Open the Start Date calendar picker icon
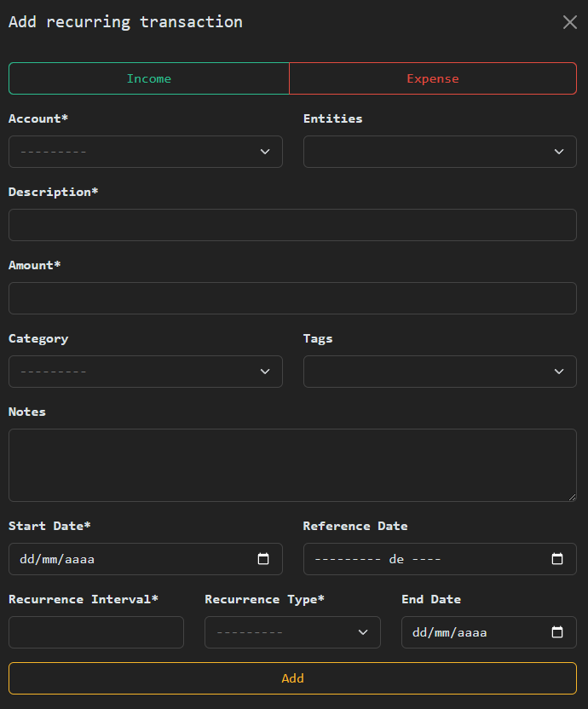 [263, 559]
